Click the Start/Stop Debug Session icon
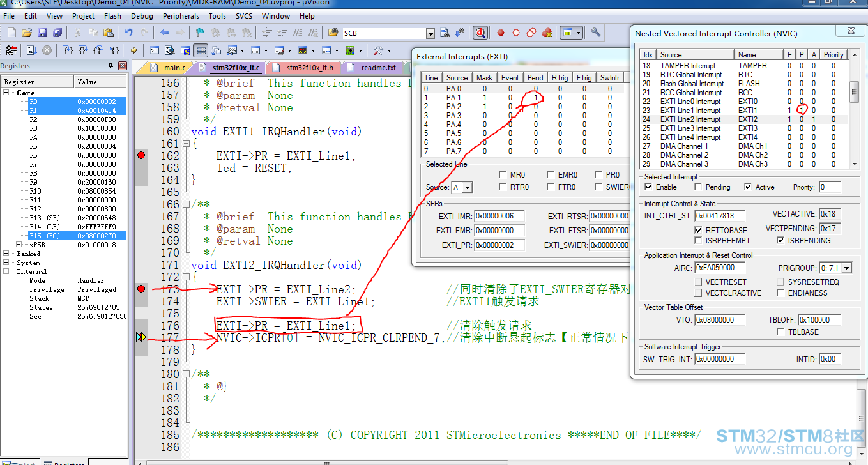The image size is (868, 465). click(480, 33)
